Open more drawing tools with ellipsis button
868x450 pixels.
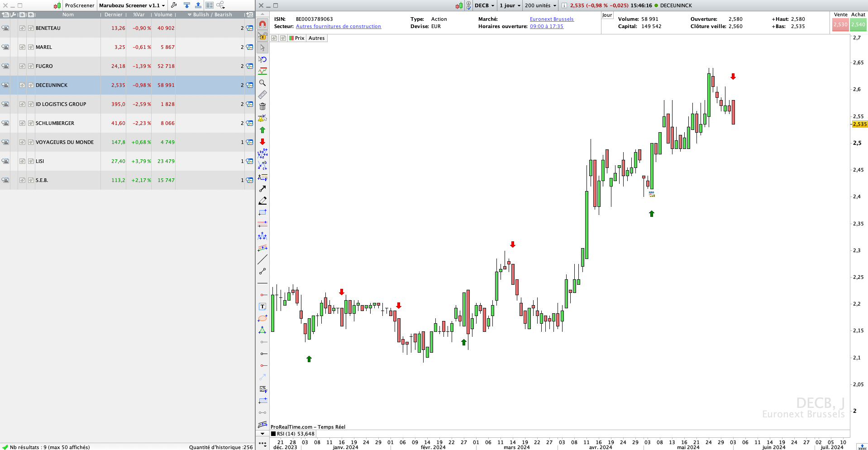262,443
